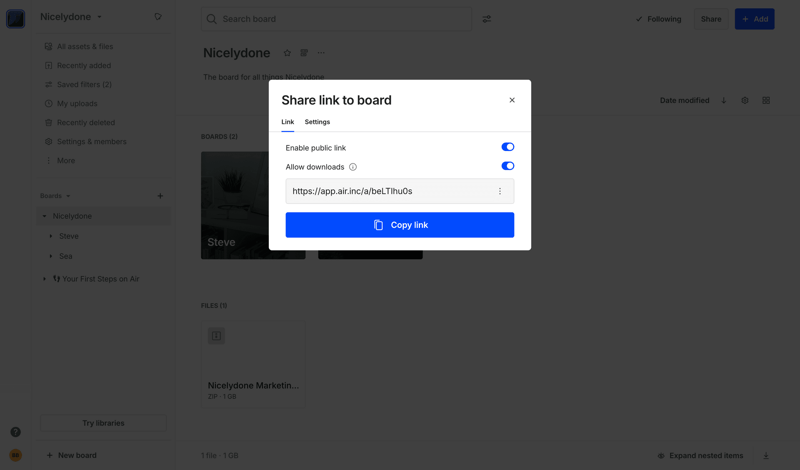Click the blue Add button
800x470 pixels.
tap(755, 19)
